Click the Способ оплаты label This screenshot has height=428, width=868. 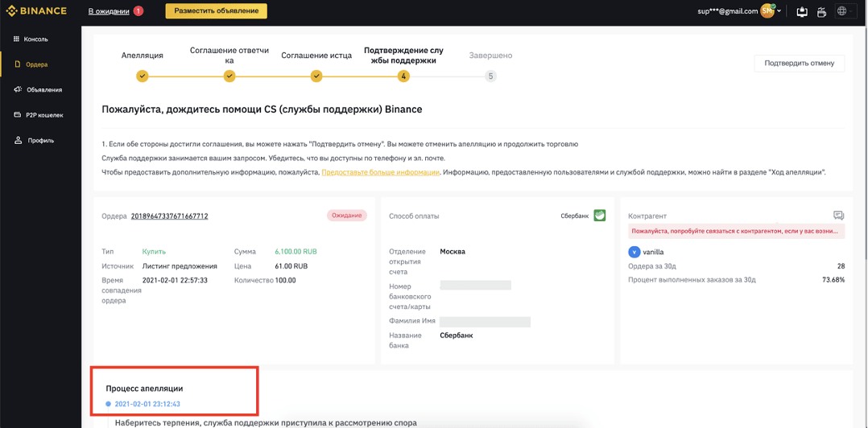pyautogui.click(x=414, y=216)
